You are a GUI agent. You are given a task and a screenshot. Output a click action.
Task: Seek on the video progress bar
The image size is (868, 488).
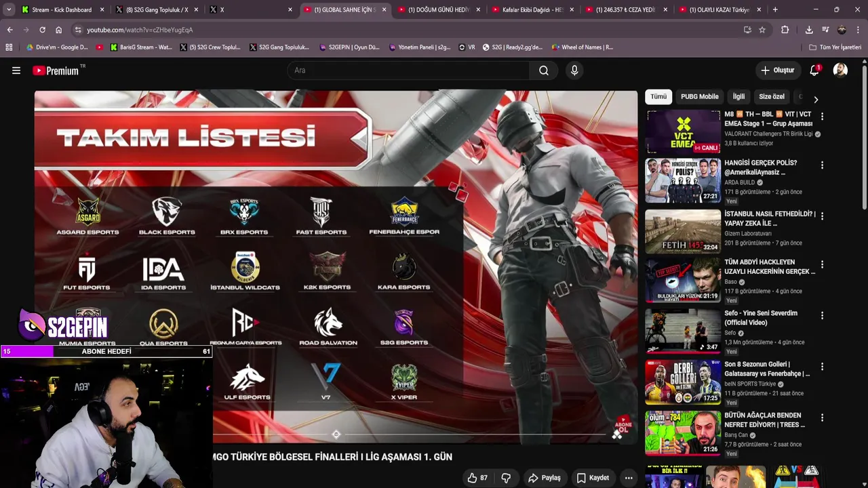(410, 434)
